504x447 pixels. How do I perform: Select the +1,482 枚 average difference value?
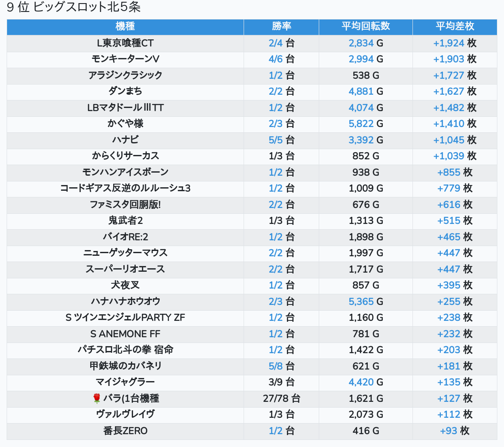tap(455, 108)
